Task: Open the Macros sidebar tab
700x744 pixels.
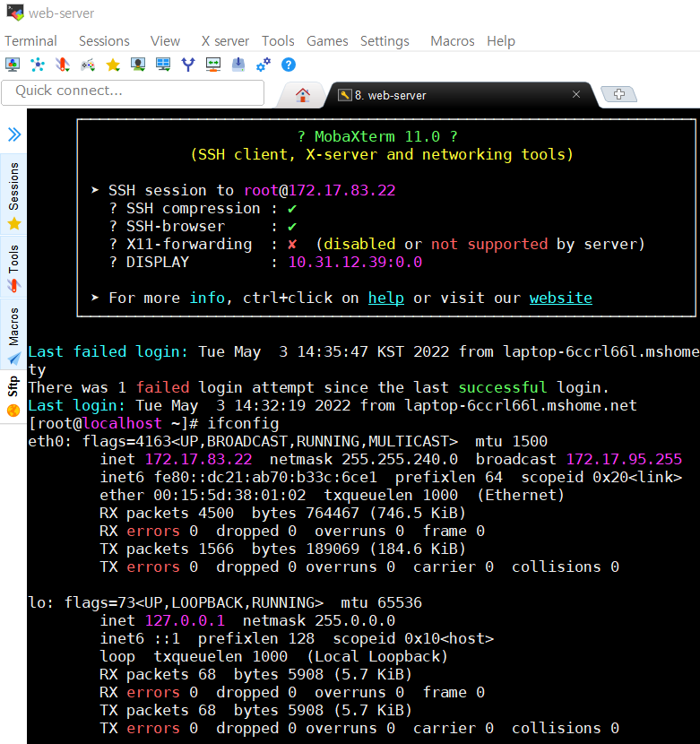Action: [x=13, y=334]
